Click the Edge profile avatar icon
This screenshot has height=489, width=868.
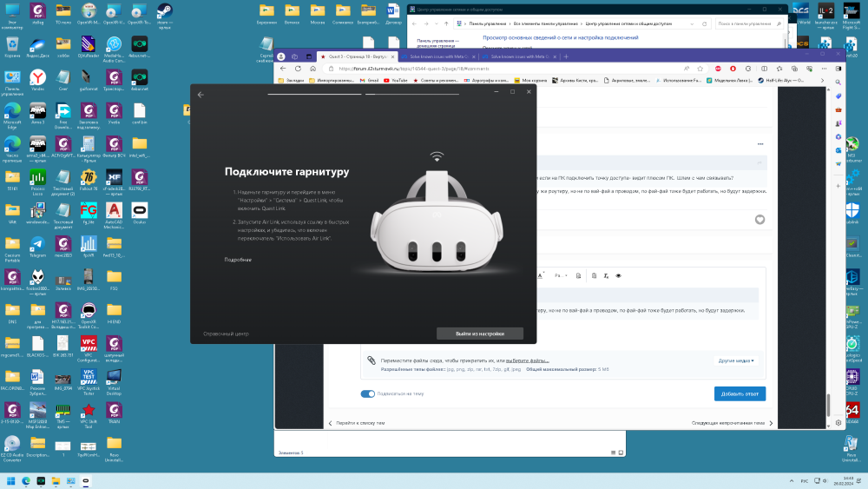[281, 56]
